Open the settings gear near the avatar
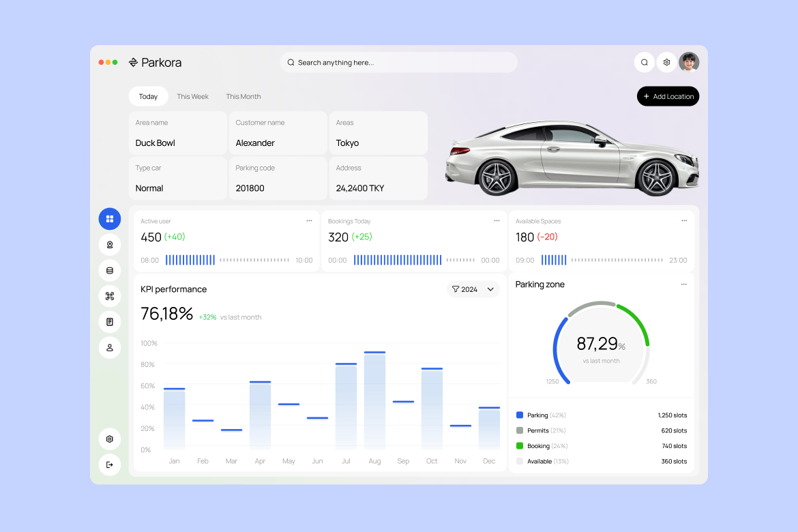The image size is (798, 532). [666, 62]
